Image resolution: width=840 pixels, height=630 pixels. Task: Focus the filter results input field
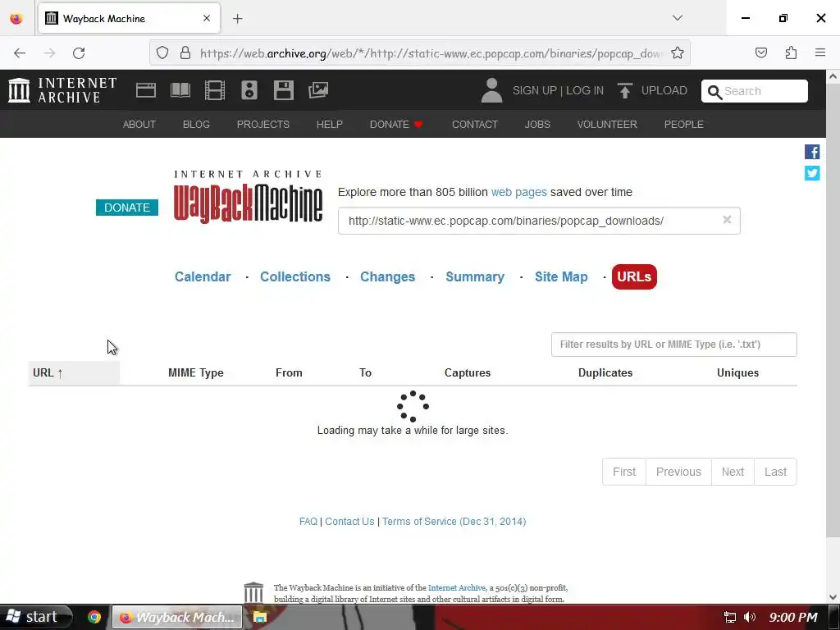coord(673,345)
